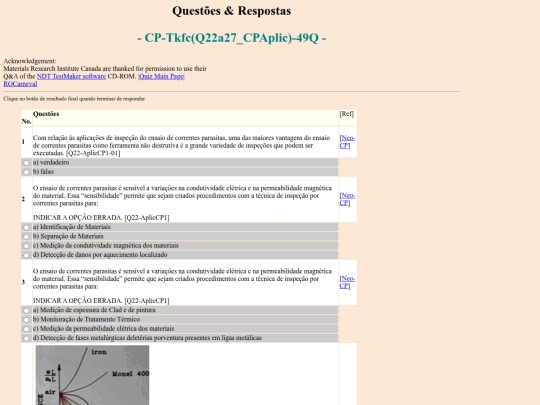Click the '[Ref]' column header
540x405 pixels.
(x=346, y=114)
